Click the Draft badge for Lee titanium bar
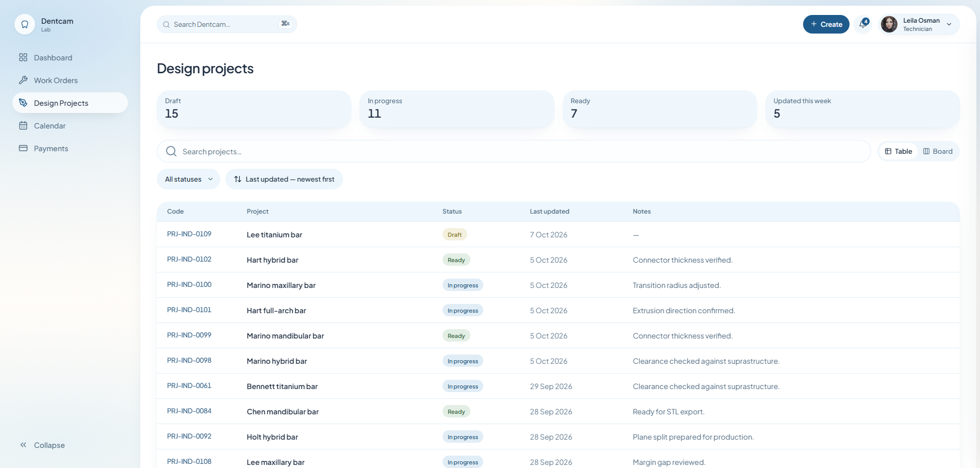The width and height of the screenshot is (980, 468). [455, 234]
